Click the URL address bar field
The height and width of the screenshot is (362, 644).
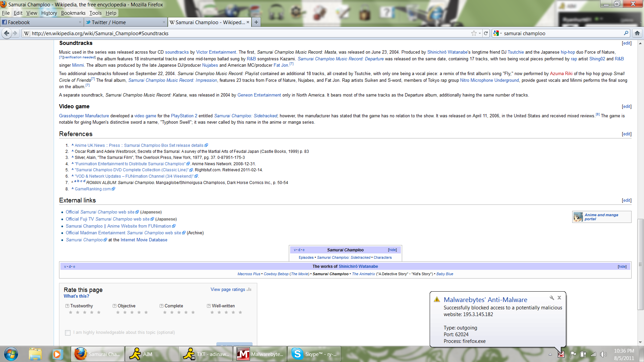pos(250,33)
